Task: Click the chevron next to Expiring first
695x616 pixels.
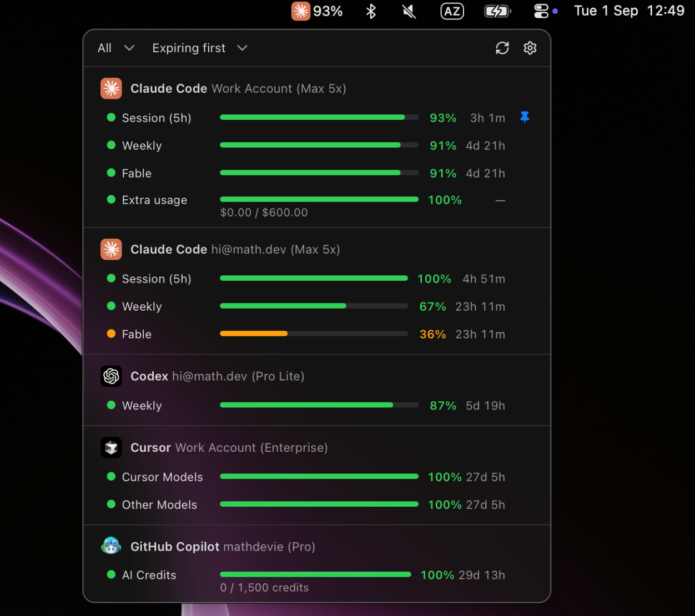Action: tap(242, 48)
